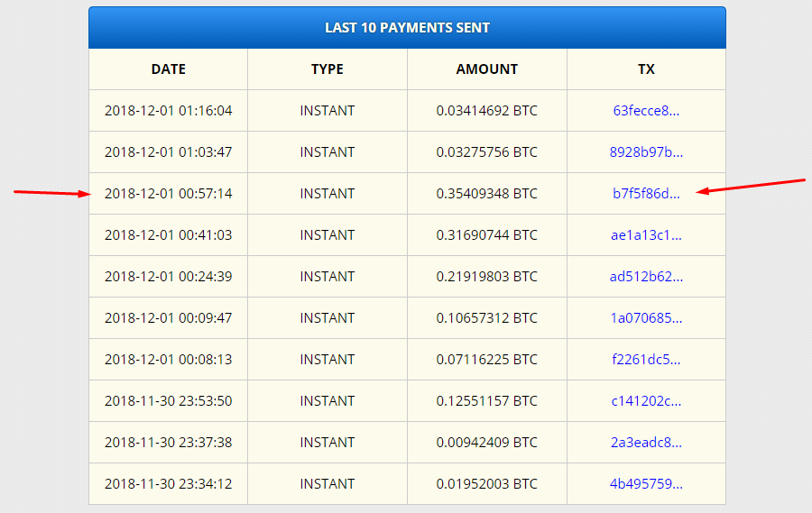Open transaction link 4b495759...

[x=646, y=483]
